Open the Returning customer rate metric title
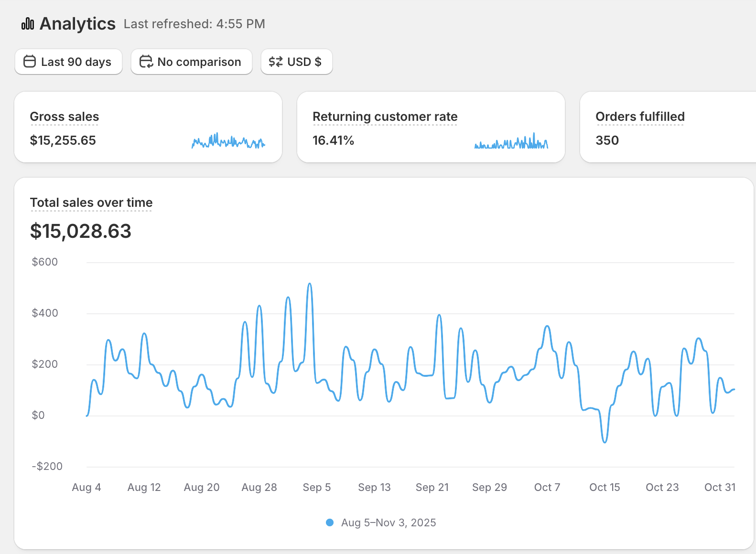Image resolution: width=756 pixels, height=554 pixels. click(385, 117)
